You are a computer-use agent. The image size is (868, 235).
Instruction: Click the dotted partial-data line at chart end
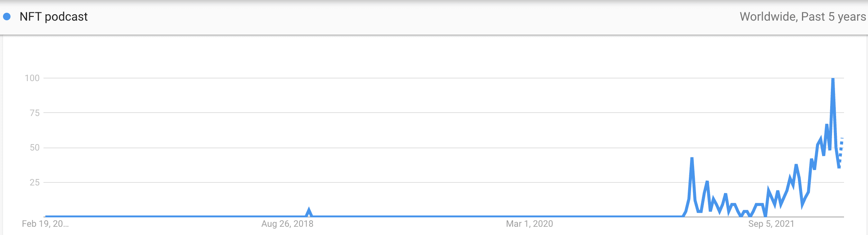click(841, 150)
